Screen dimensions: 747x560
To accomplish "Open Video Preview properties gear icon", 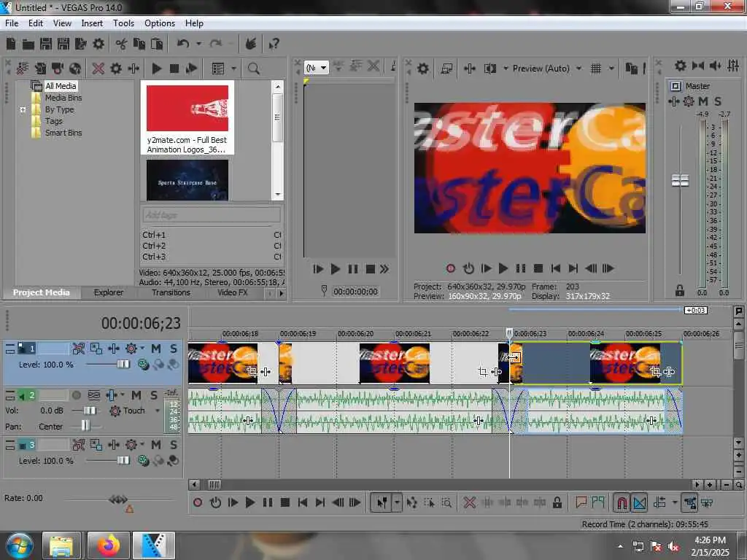I will click(x=423, y=69).
